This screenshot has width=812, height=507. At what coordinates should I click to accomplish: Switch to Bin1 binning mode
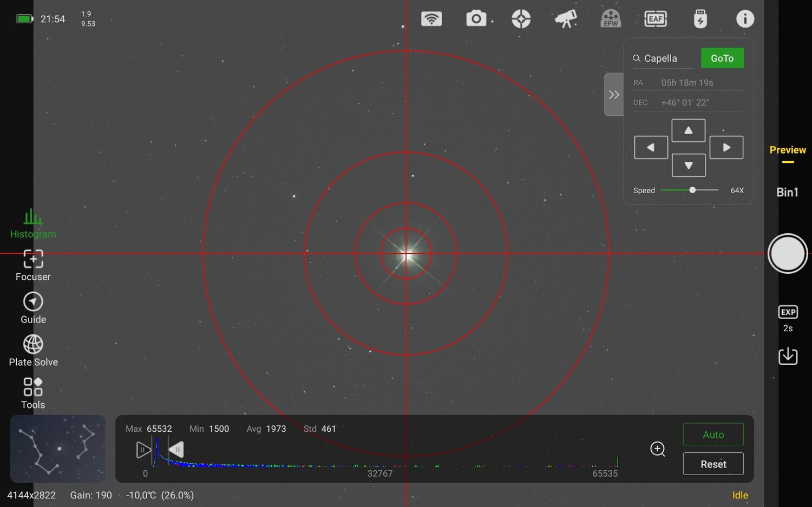(788, 192)
